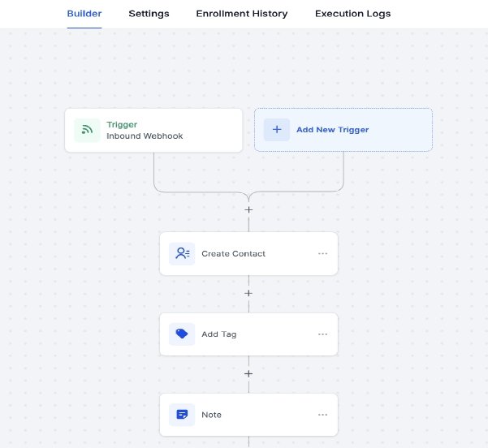The width and height of the screenshot is (488, 448).
Task: Open the Execution Logs tab
Action: coord(352,14)
